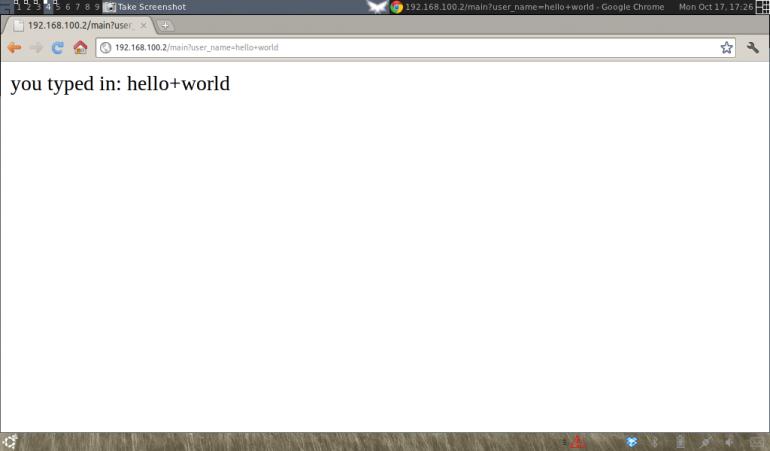Select highlighted workspace 4
The height and width of the screenshot is (451, 770).
(48, 7)
